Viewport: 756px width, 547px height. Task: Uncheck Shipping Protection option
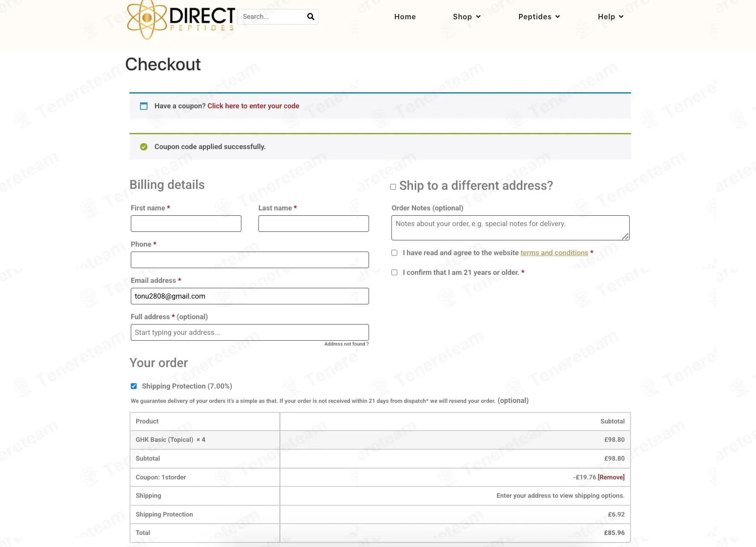tap(134, 386)
